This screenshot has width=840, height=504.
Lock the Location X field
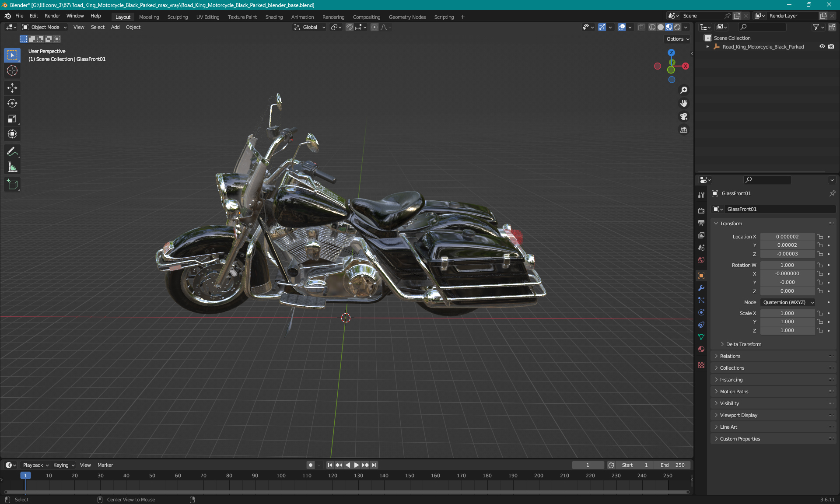(x=820, y=237)
